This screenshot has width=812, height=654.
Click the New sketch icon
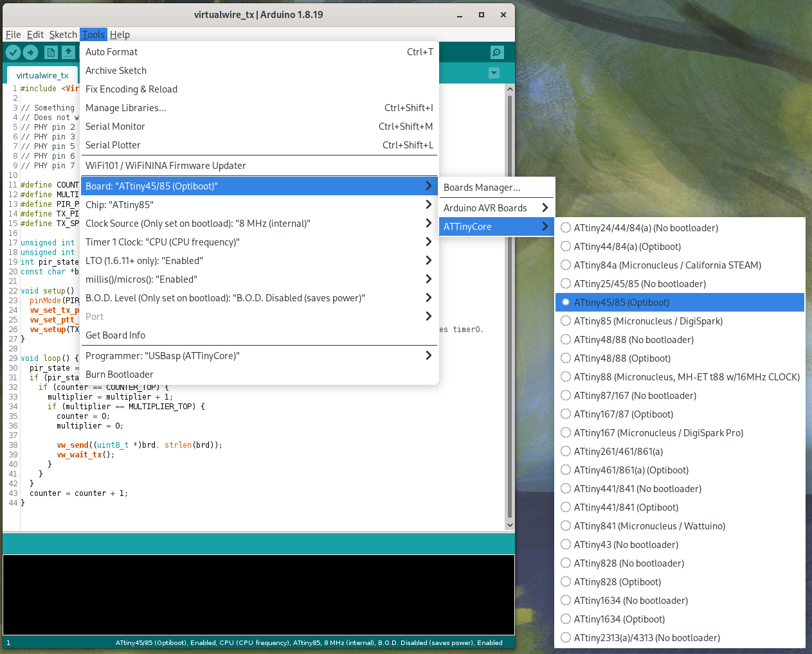pos(51,53)
